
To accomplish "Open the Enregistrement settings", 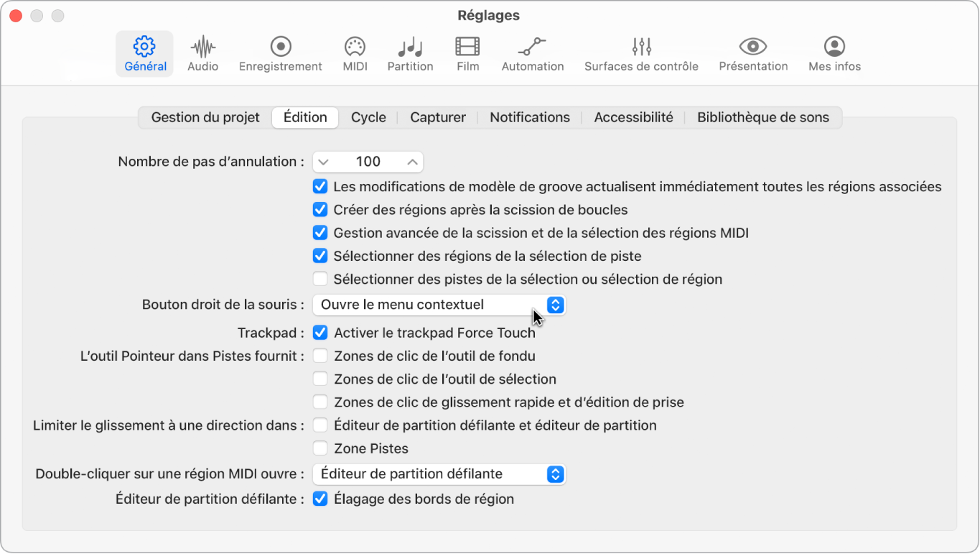I will point(280,52).
